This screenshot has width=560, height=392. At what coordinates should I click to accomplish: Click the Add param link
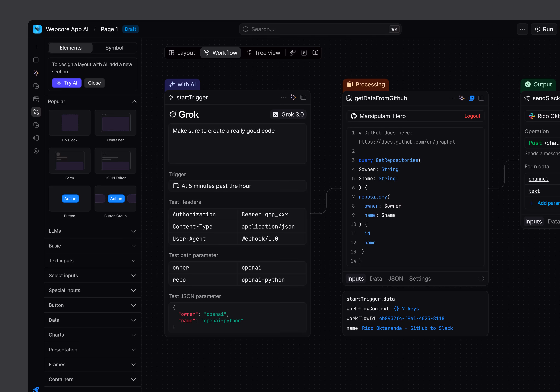point(548,203)
